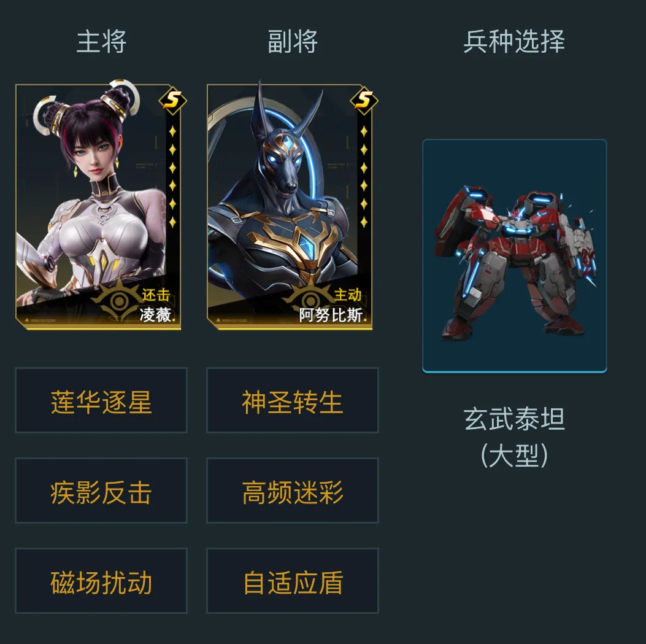Click the 玄武泰坦 (大型) unit label
The height and width of the screenshot is (644, 646).
514,437
